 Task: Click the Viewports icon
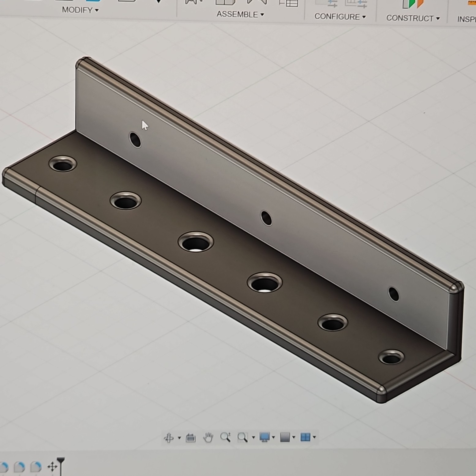coord(305,437)
